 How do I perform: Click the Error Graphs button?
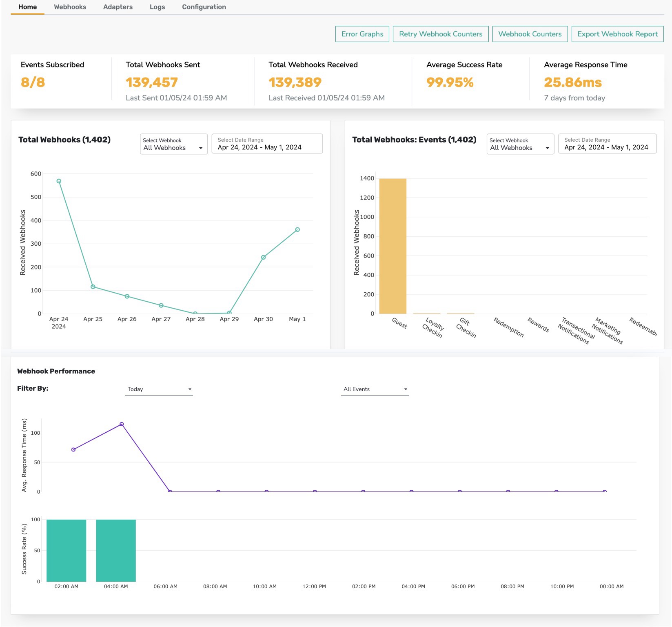tap(362, 34)
